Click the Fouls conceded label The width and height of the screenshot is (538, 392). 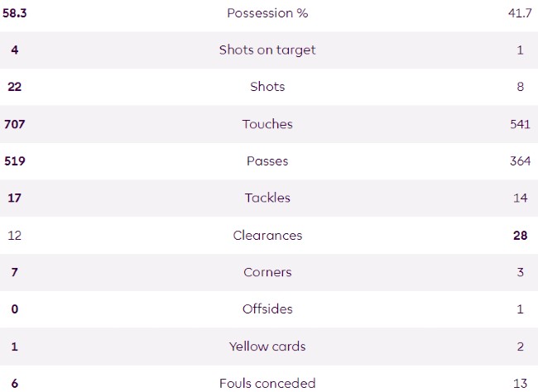(267, 383)
